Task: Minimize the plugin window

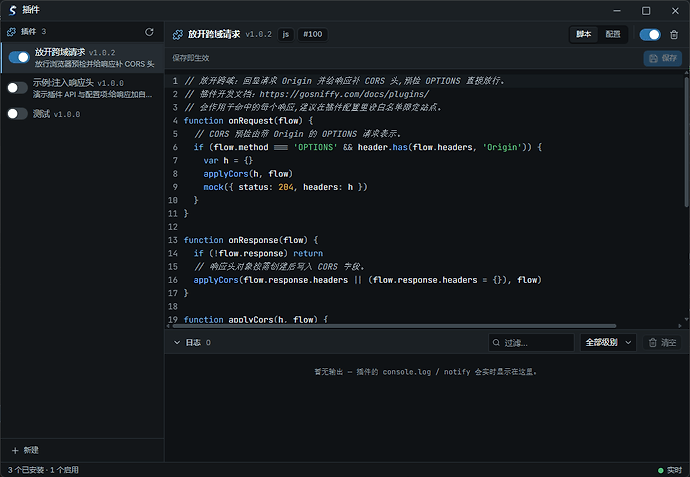Action: pyautogui.click(x=617, y=11)
